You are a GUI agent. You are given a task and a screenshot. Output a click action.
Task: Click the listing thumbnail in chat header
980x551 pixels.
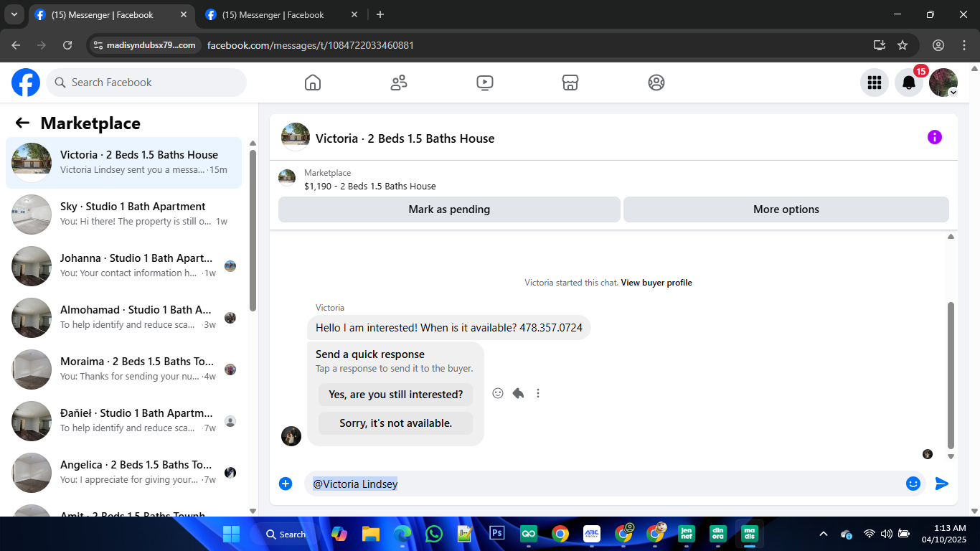pos(296,137)
